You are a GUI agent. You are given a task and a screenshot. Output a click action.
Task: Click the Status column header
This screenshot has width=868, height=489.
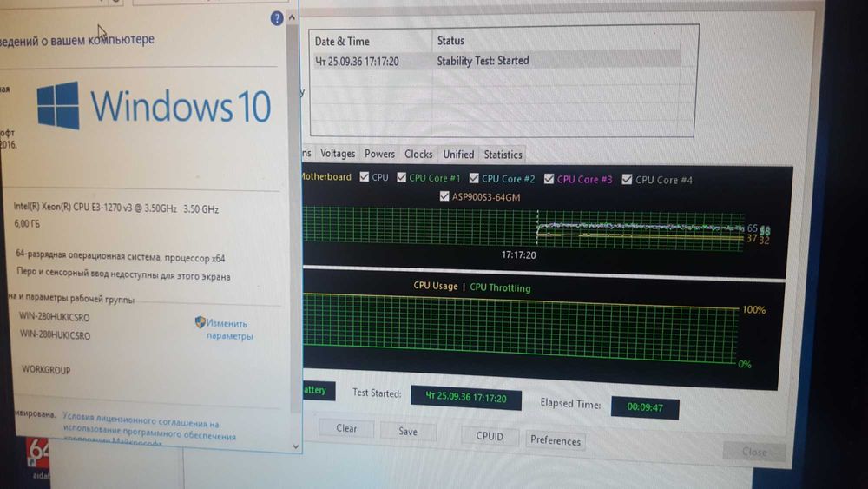556,41
